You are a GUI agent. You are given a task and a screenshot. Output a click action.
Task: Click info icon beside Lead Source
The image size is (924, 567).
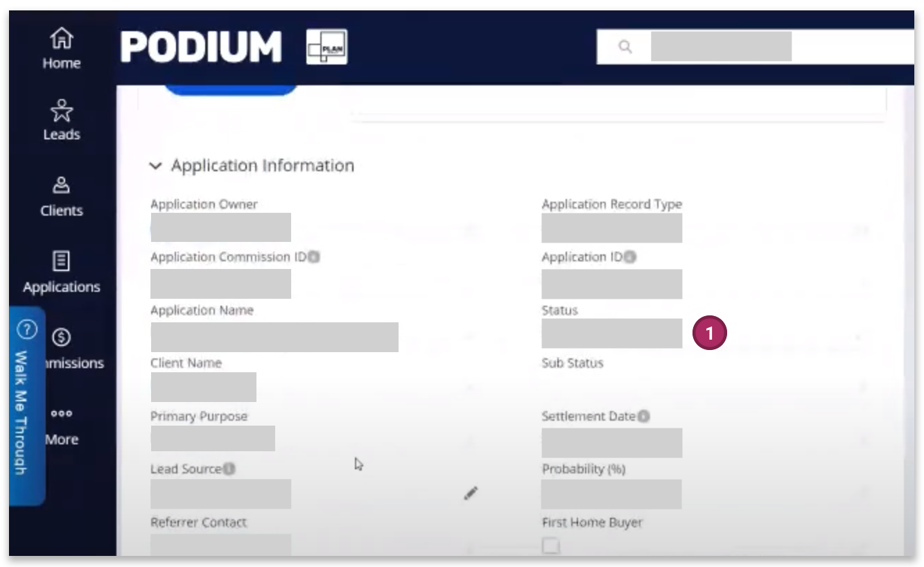tap(229, 469)
